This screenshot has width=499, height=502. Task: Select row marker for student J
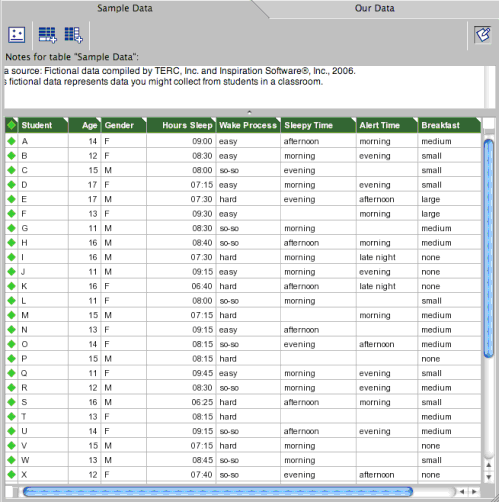[x=11, y=272]
